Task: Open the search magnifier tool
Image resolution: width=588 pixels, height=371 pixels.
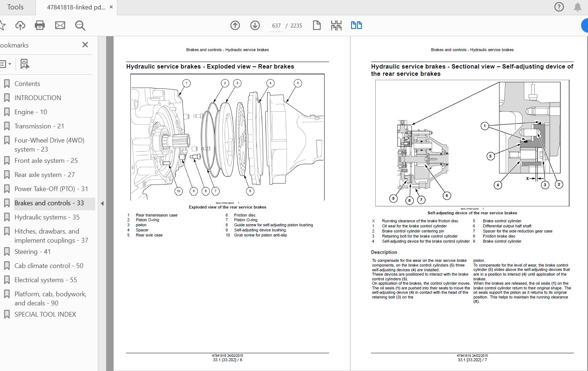Action: [x=80, y=25]
